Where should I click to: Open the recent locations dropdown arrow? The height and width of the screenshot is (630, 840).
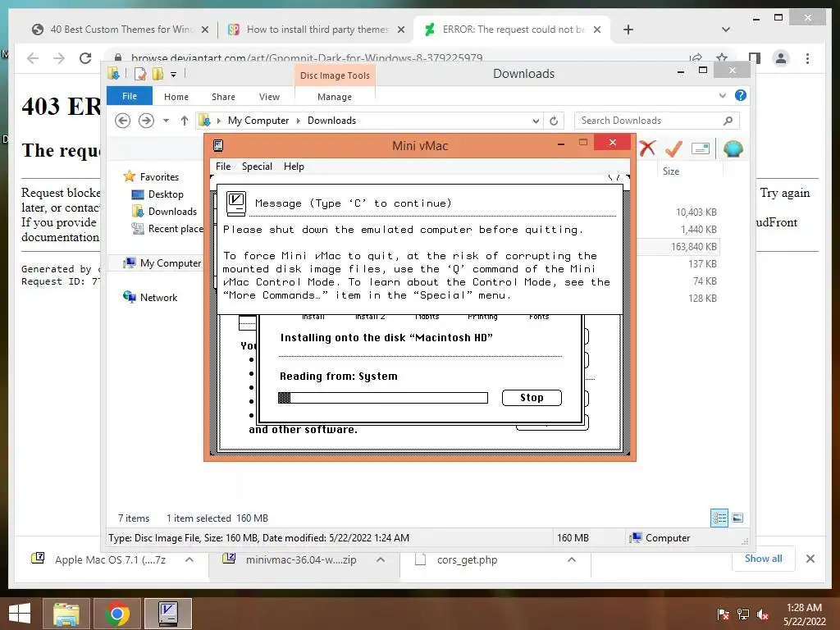click(166, 121)
